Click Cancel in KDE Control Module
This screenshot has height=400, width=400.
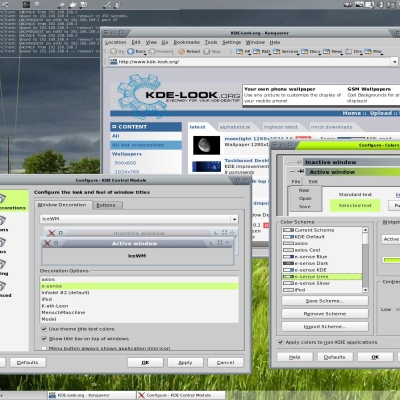click(226, 362)
